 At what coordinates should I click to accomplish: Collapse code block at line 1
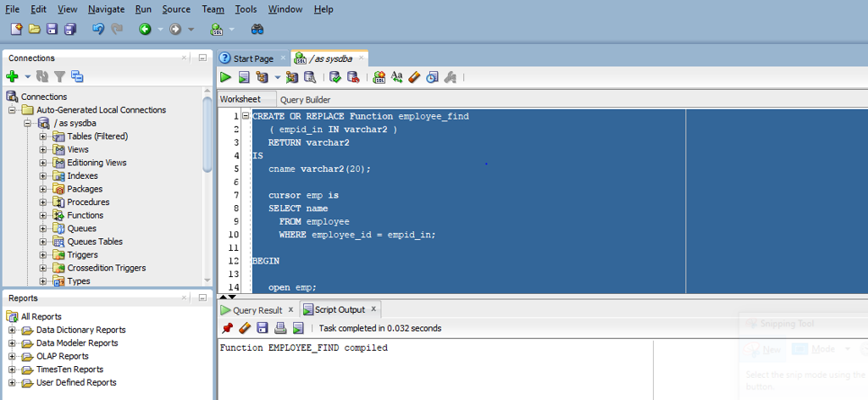246,116
